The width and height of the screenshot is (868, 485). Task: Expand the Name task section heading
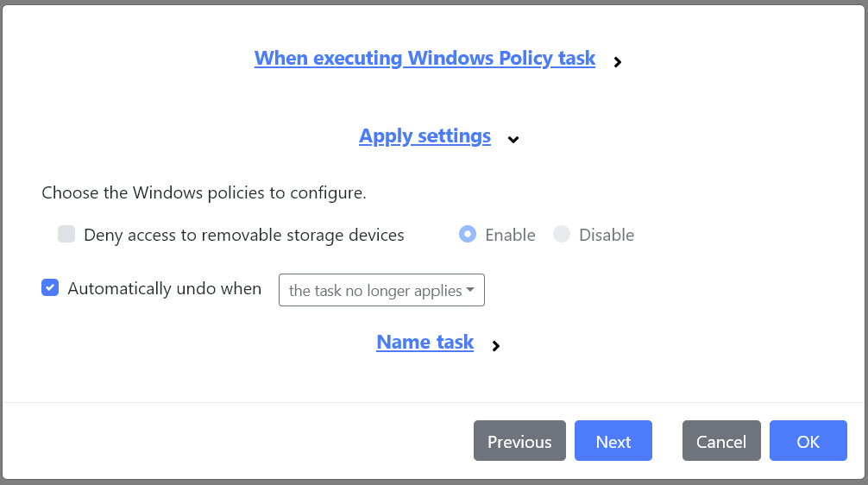pyautogui.click(x=425, y=343)
